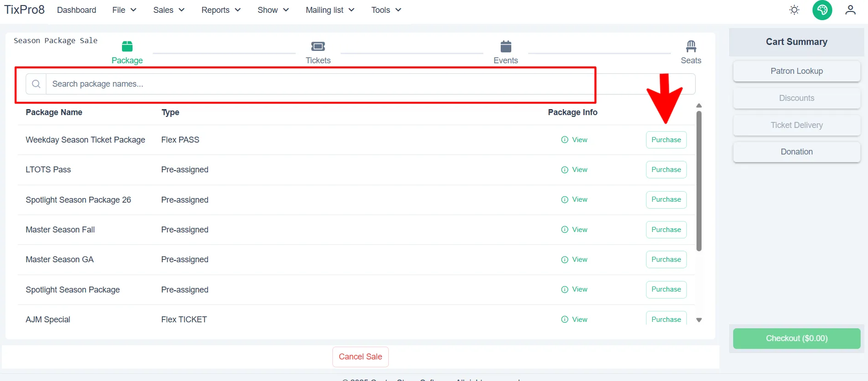
Task: Click Checkout ($0.00)
Action: pos(796,338)
